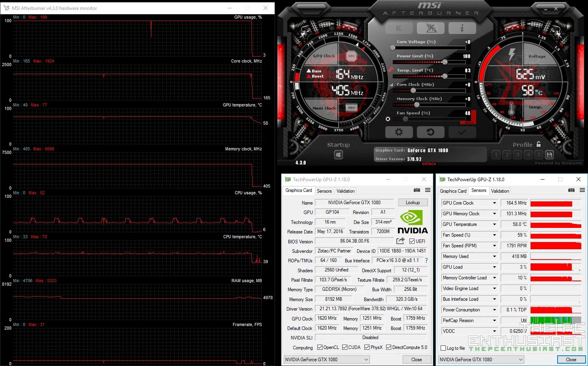Switch to Sensors tab in left GPU-Z window
The height and width of the screenshot is (366, 588).
(324, 191)
